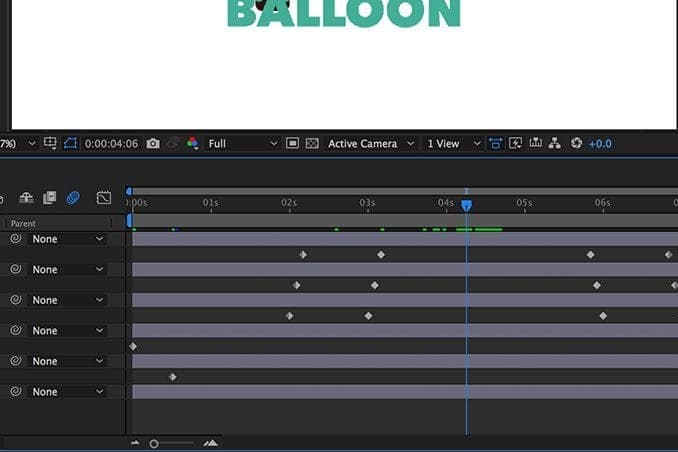Viewport: 678px width, 452px height.
Task: Click the zoom in mountains icon on timeline
Action: pyautogui.click(x=210, y=443)
